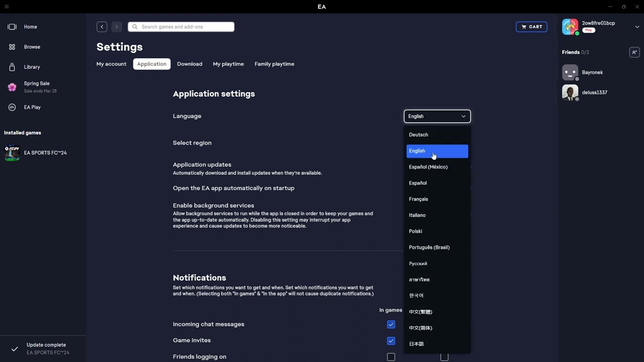Open the CART button
644x362 pixels.
point(532,27)
